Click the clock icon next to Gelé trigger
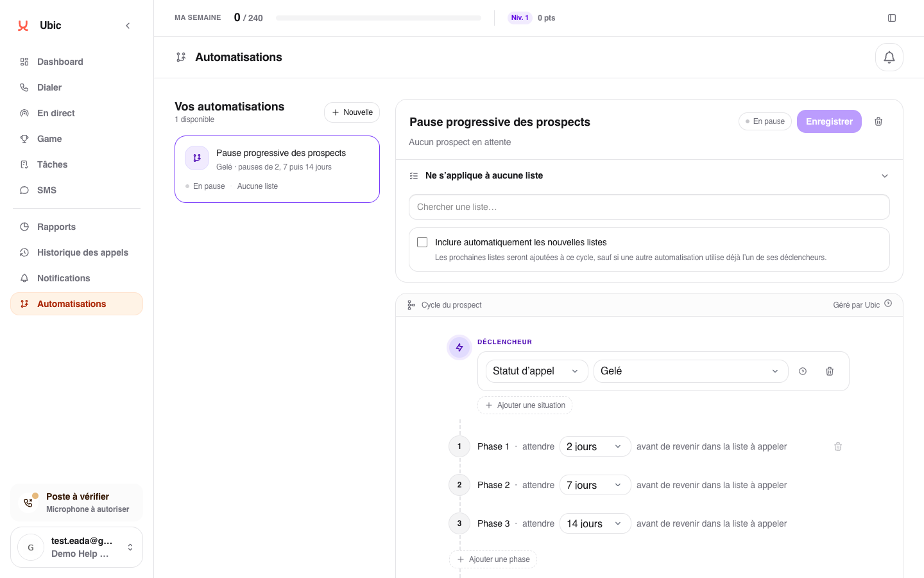924x578 pixels. click(x=803, y=371)
